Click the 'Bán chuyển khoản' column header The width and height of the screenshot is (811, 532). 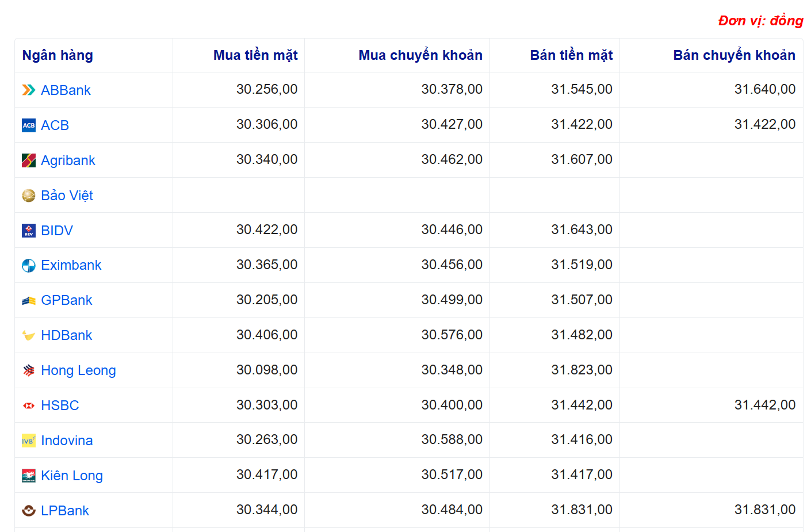734,55
